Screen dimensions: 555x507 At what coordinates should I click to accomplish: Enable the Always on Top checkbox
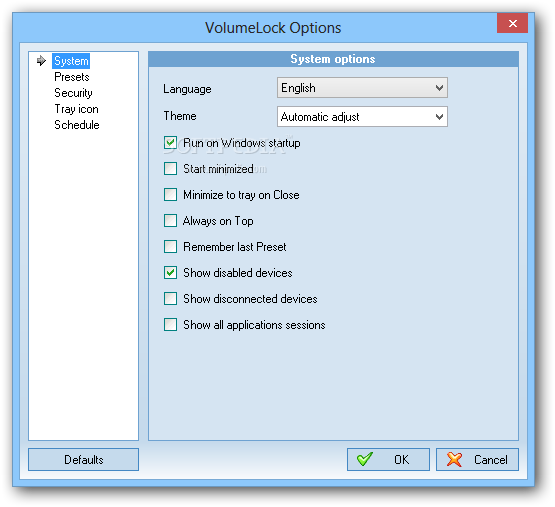click(170, 221)
